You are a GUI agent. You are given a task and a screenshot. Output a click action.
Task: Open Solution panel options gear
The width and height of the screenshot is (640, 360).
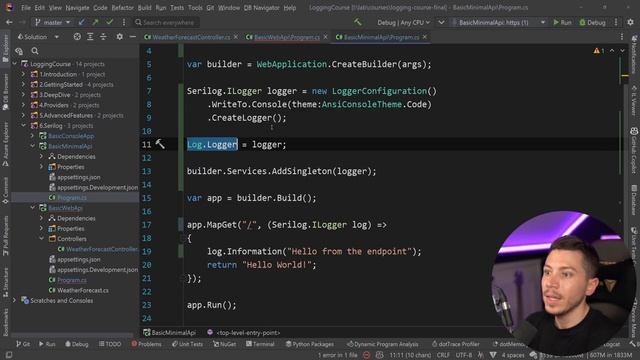[119, 37]
